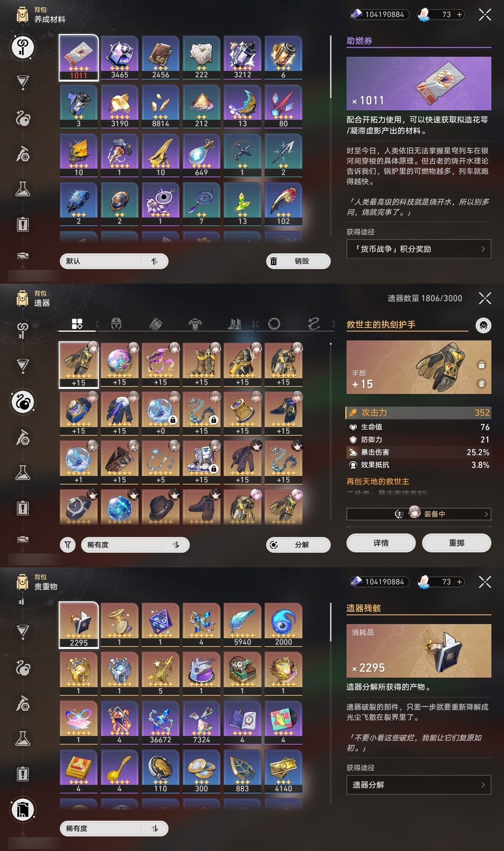Select the boots relic filter tab

235,324
